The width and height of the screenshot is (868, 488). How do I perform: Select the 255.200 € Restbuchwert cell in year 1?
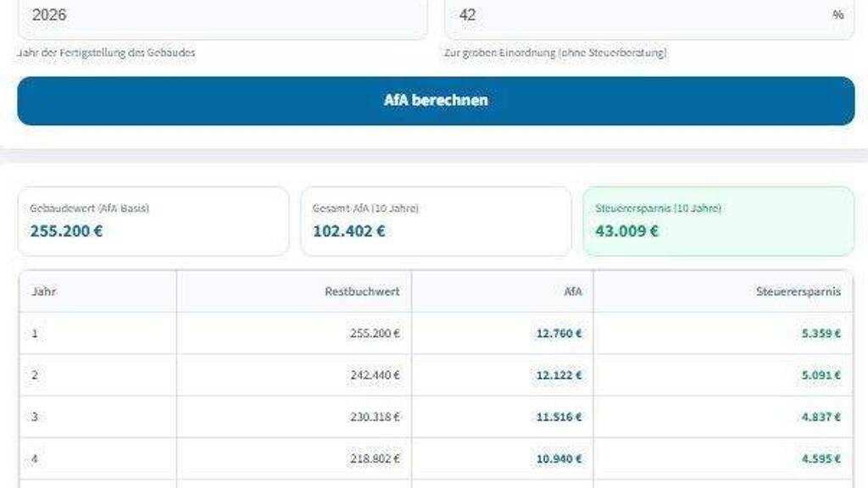pos(375,334)
